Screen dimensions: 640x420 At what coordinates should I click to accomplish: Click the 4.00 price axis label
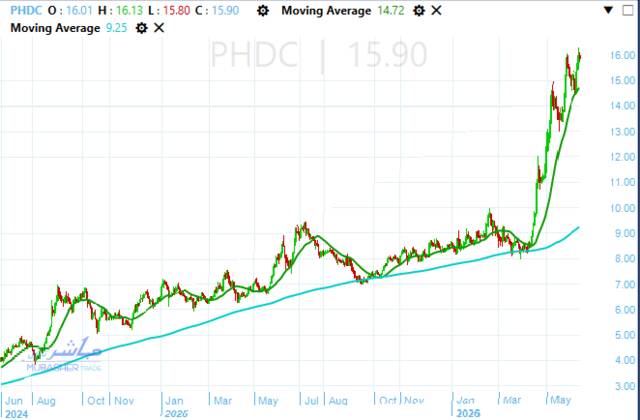(x=625, y=361)
